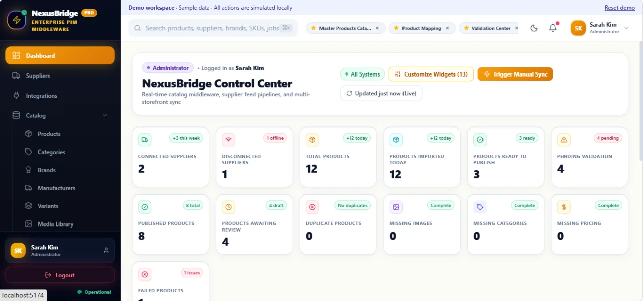The height and width of the screenshot is (301, 644).
Task: Toggle dark mode moon icon
Action: pyautogui.click(x=534, y=28)
